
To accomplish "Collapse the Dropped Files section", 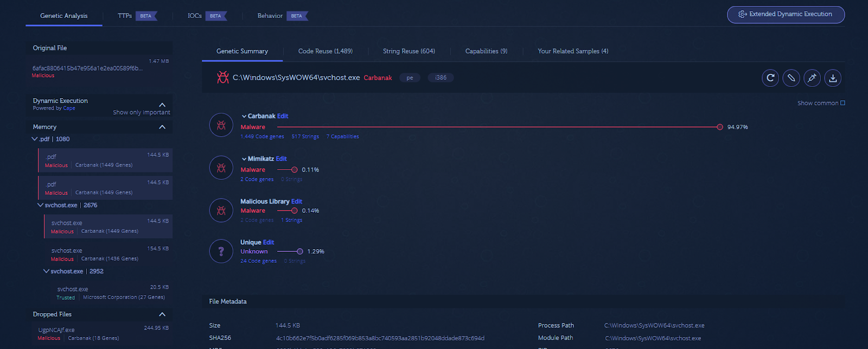I will point(162,314).
